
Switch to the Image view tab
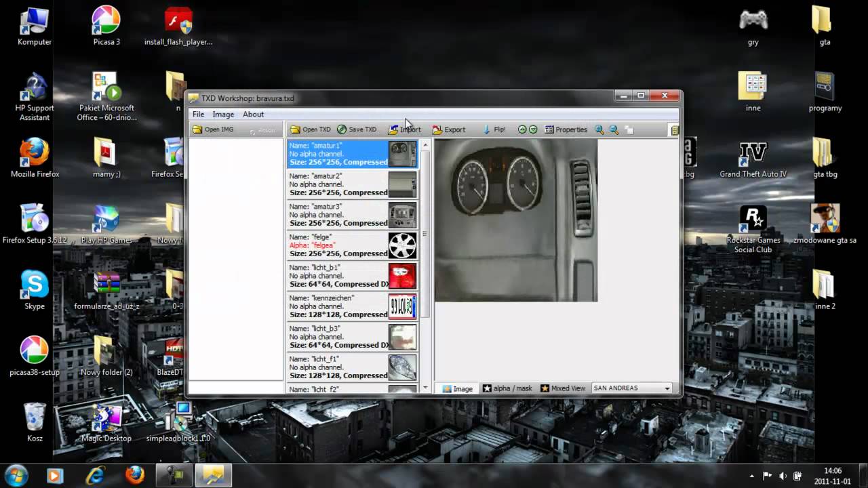point(458,388)
